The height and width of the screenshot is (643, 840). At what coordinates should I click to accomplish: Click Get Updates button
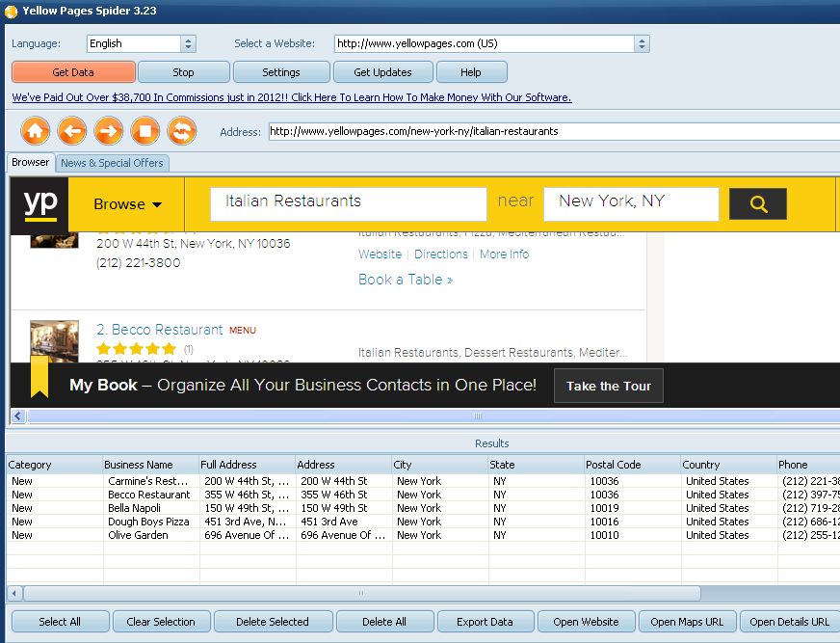click(x=383, y=72)
